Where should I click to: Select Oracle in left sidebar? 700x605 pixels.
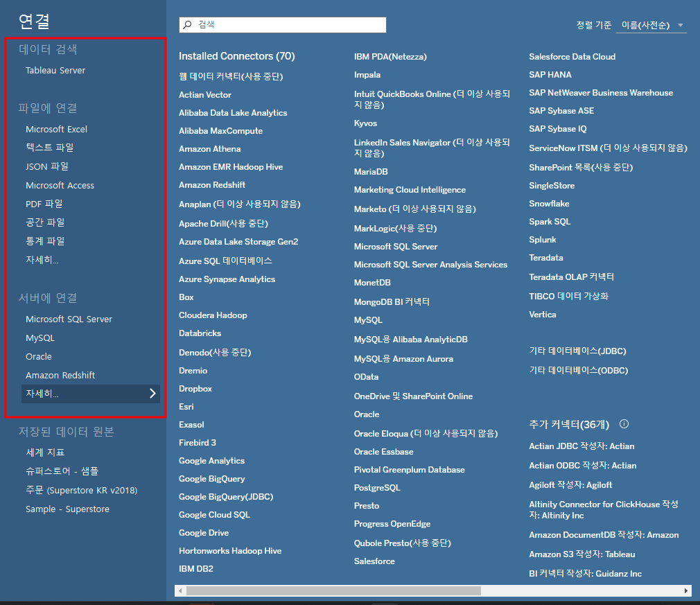point(39,357)
